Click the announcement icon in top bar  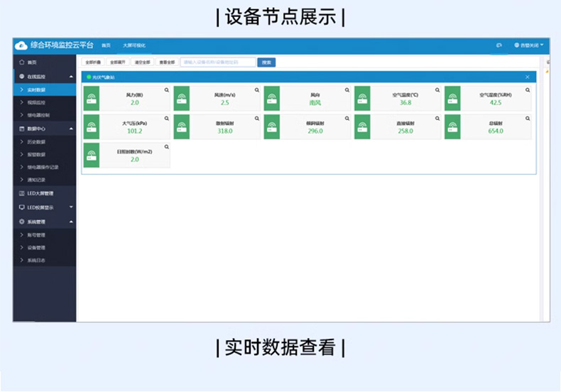coord(499,45)
